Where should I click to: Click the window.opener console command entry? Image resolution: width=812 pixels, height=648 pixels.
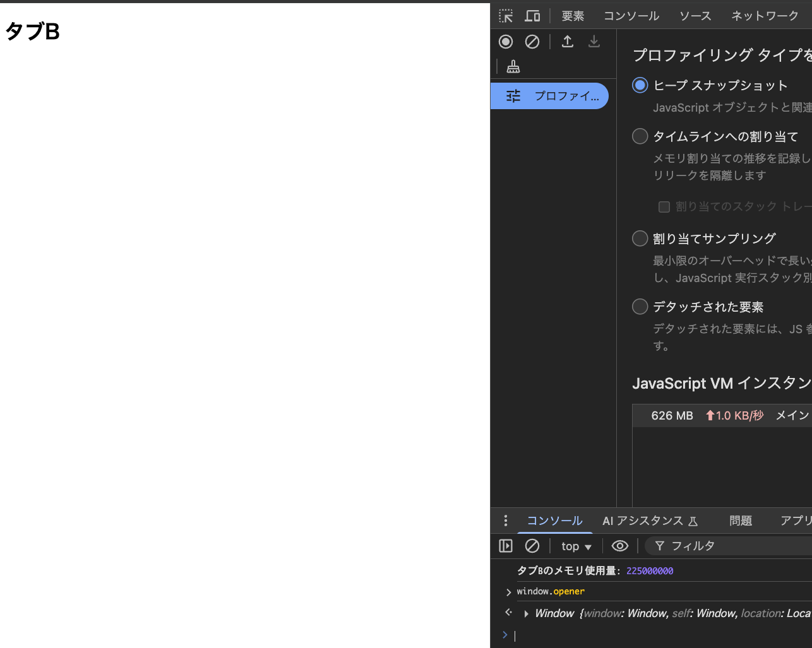click(x=551, y=591)
